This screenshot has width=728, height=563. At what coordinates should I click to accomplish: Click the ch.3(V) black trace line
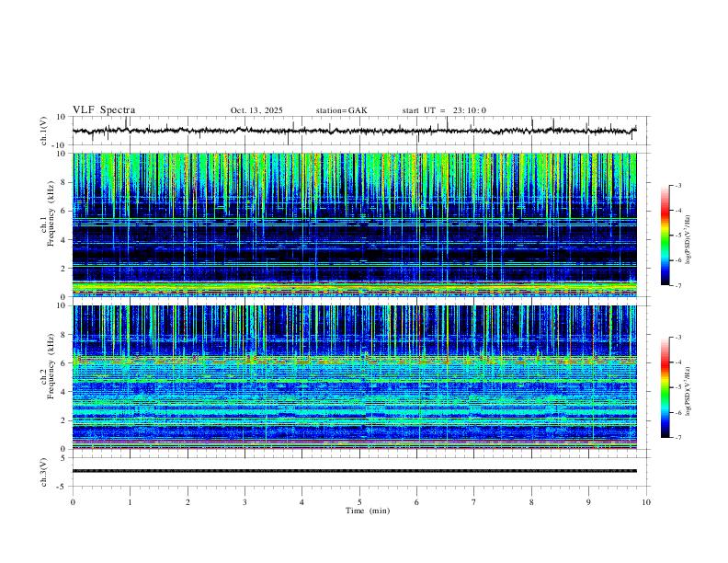(354, 471)
